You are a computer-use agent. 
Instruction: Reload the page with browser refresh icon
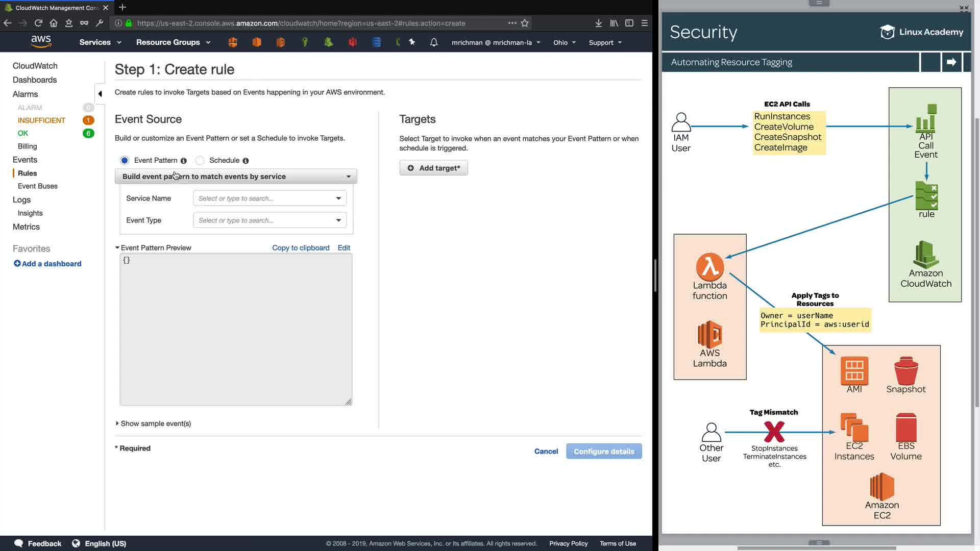click(x=38, y=23)
